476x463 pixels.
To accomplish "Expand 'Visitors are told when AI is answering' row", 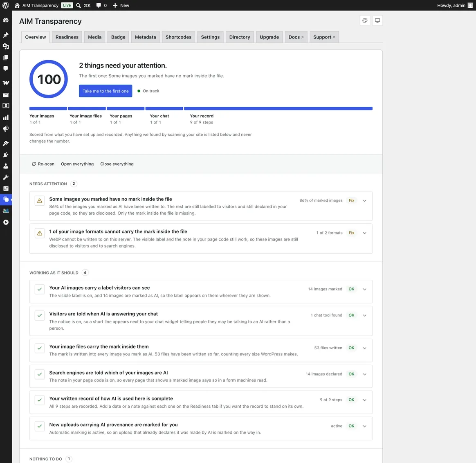I will pyautogui.click(x=365, y=315).
